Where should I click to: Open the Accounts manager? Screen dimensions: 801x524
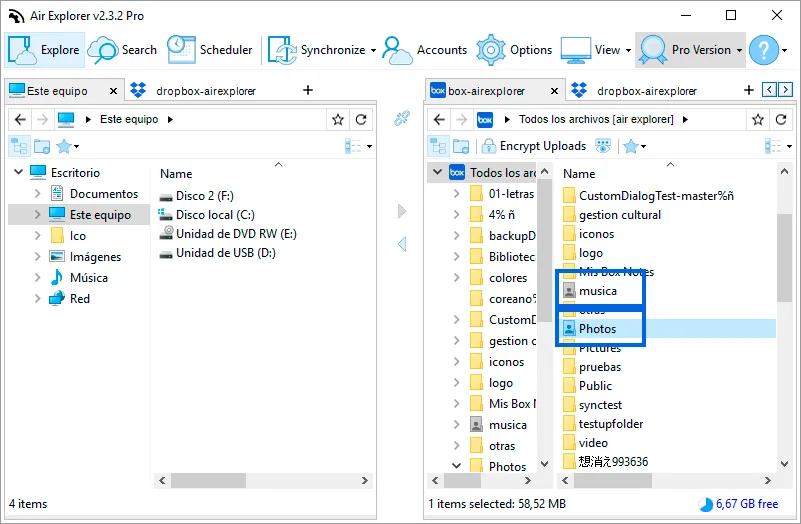click(425, 50)
